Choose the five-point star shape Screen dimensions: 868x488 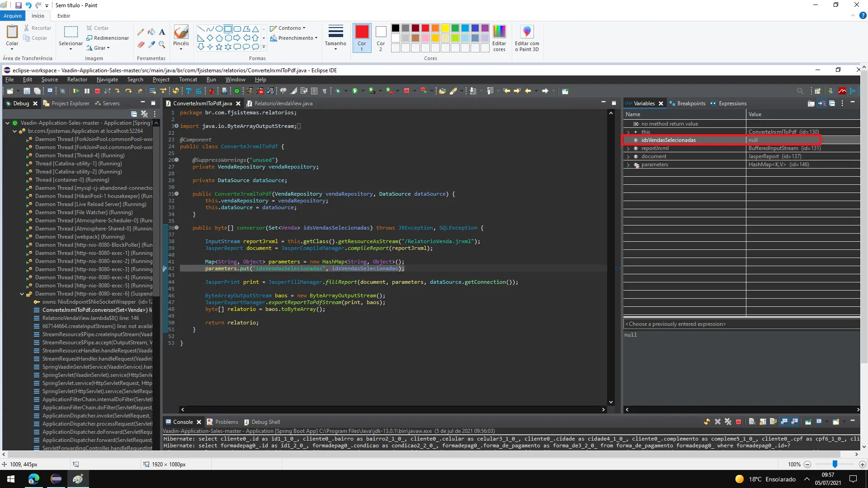pos(219,47)
